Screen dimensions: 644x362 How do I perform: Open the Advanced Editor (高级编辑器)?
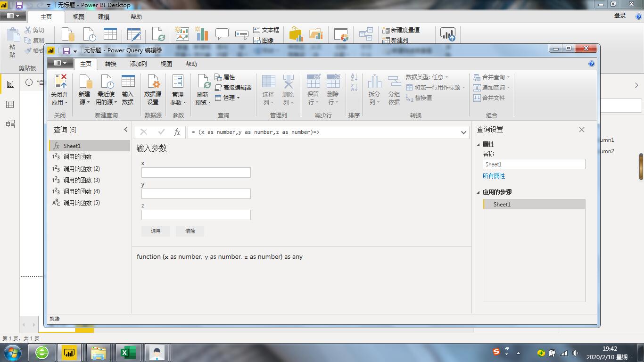coord(233,88)
